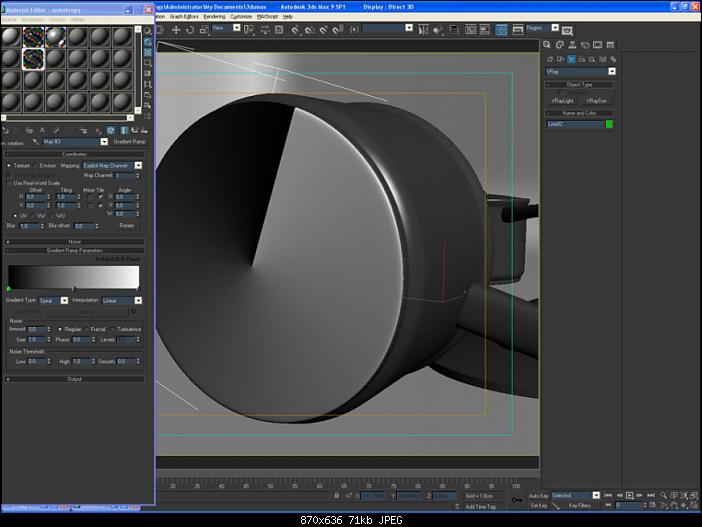The image size is (702, 527).
Task: Select the Move tool in main toolbar
Action: [x=177, y=29]
